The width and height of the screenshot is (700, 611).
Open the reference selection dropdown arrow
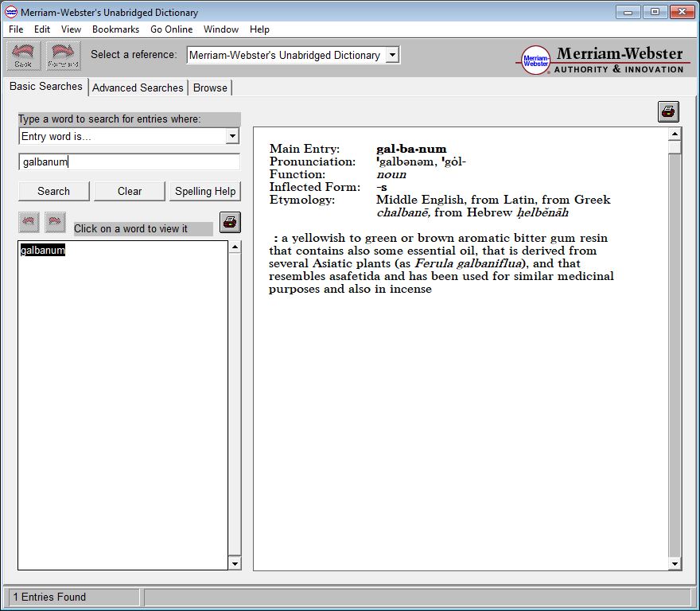coord(392,55)
